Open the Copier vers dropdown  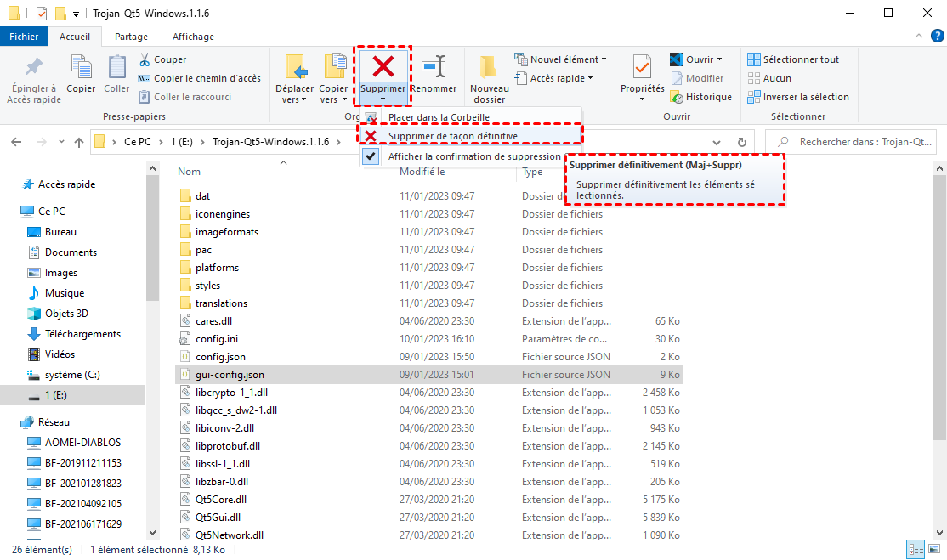333,94
